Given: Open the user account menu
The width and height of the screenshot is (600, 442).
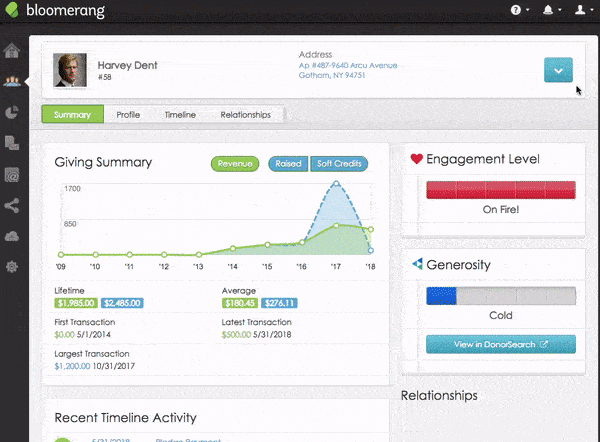Looking at the screenshot, I should [x=581, y=11].
